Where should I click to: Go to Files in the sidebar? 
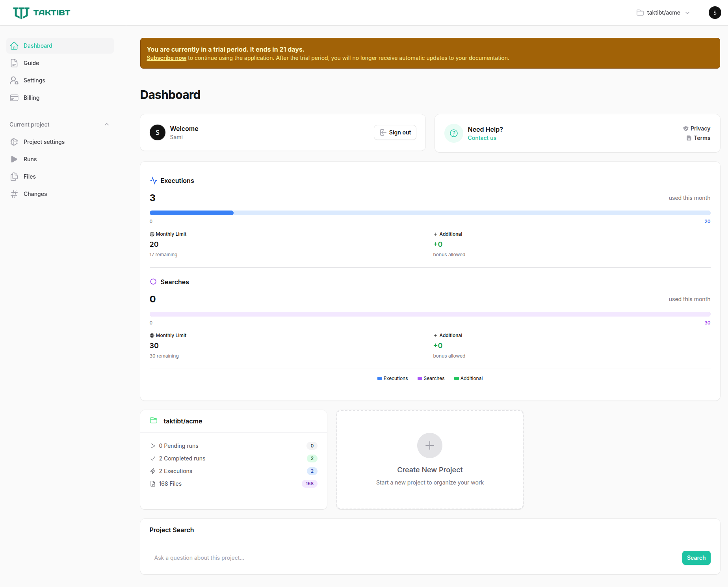pyautogui.click(x=30, y=177)
